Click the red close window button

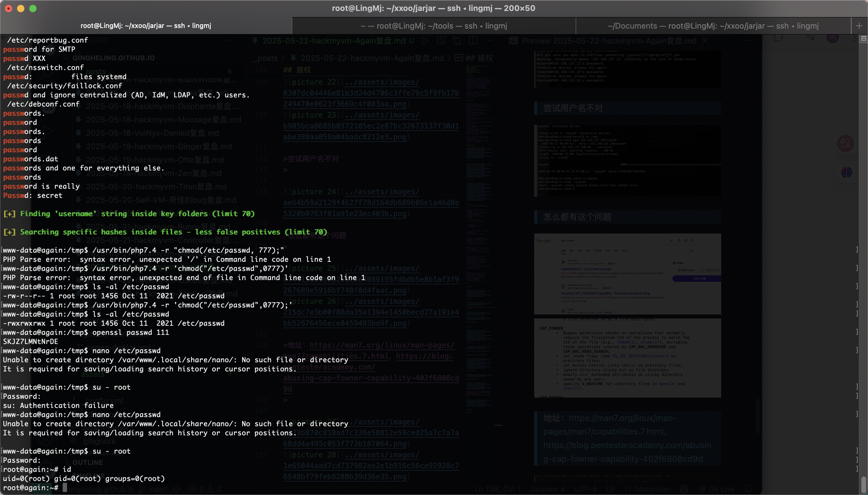9,9
